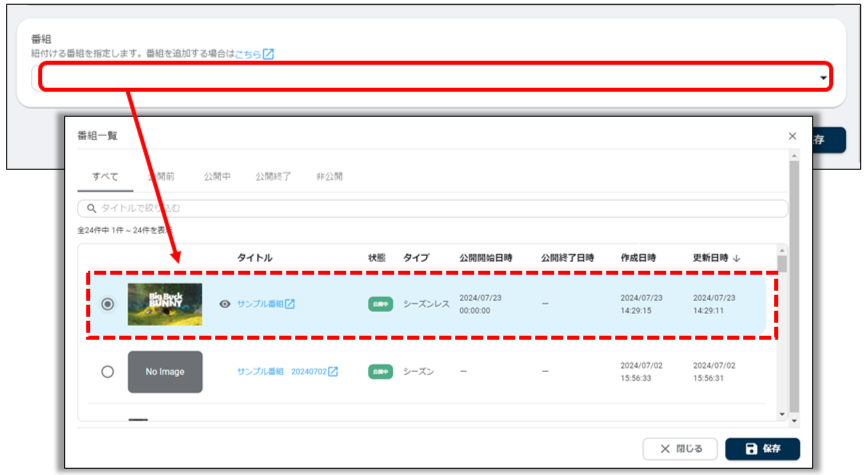Select the radio button for サンプル番組
This screenshot has height=475, width=866.
(x=108, y=304)
